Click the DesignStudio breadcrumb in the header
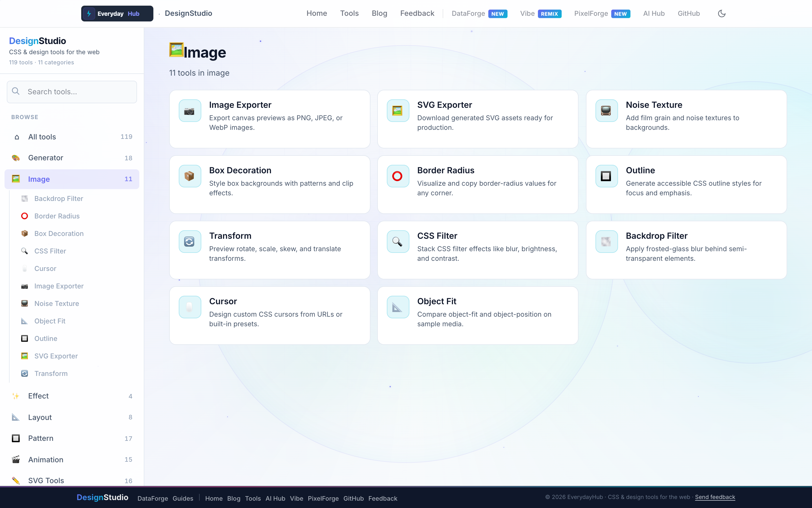This screenshot has width=812, height=508. point(188,14)
